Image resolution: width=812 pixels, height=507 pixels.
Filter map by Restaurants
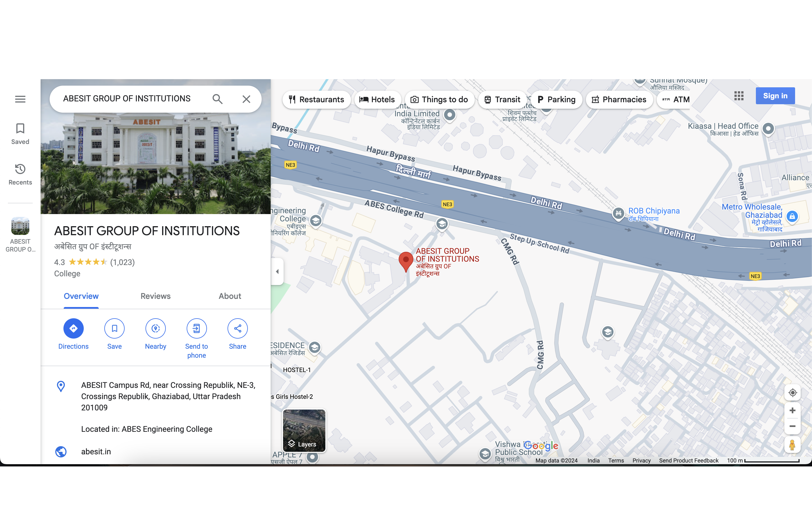point(316,100)
